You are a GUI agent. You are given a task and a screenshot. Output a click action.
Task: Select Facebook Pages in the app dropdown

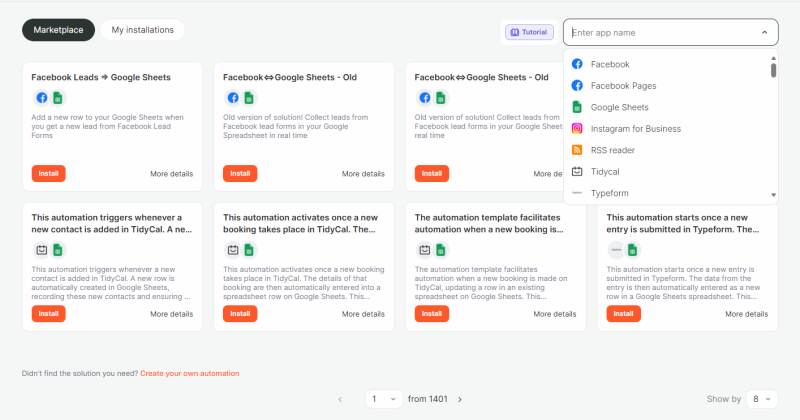[623, 85]
